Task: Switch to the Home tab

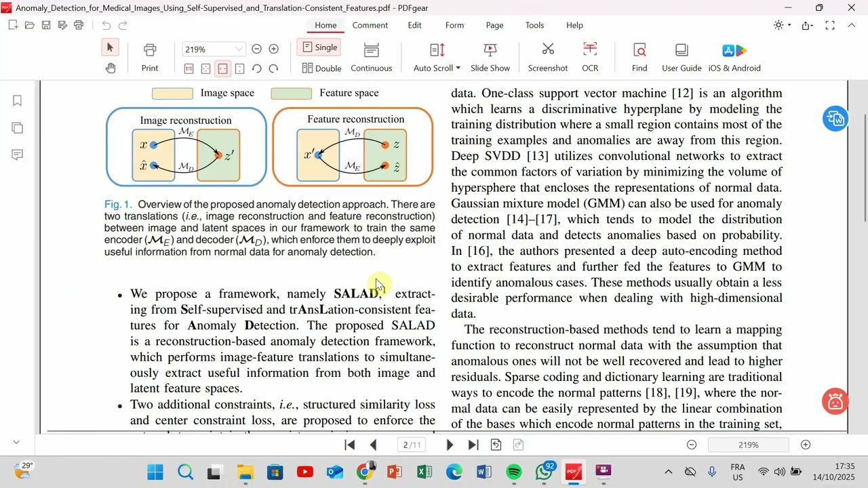Action: 325,25
